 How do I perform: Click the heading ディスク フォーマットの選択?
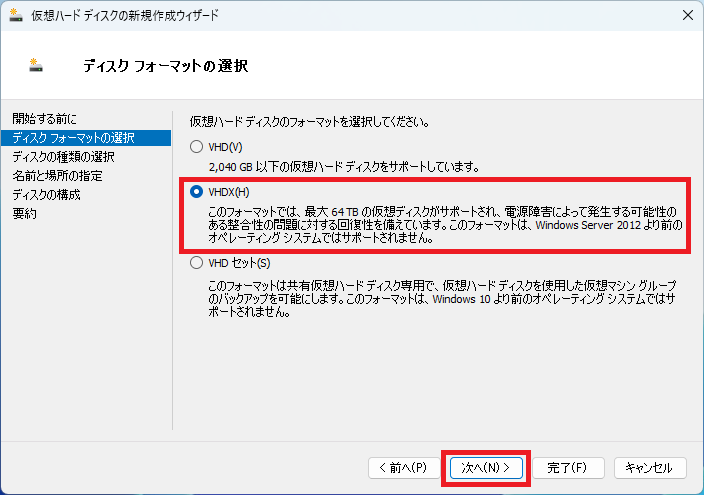(166, 66)
